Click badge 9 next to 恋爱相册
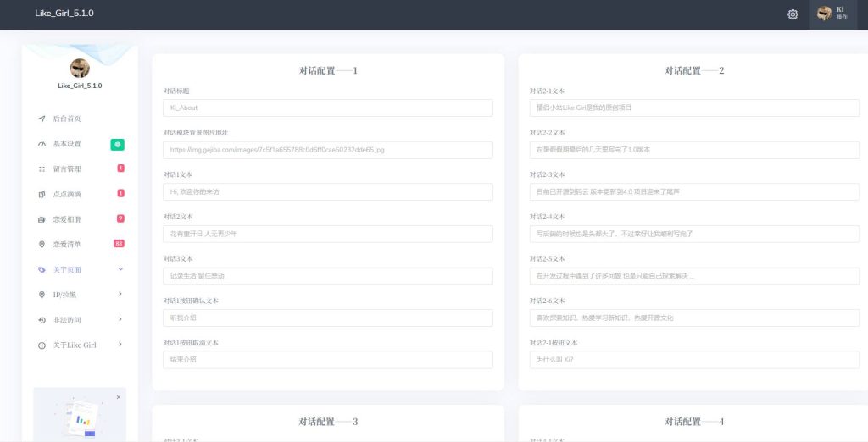The width and height of the screenshot is (868, 442). click(x=120, y=218)
